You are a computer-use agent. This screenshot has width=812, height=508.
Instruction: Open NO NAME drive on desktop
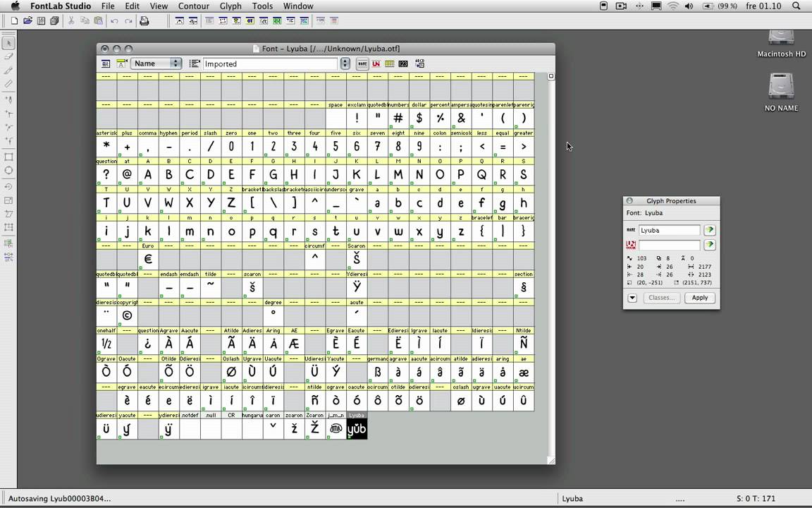pyautogui.click(x=781, y=92)
